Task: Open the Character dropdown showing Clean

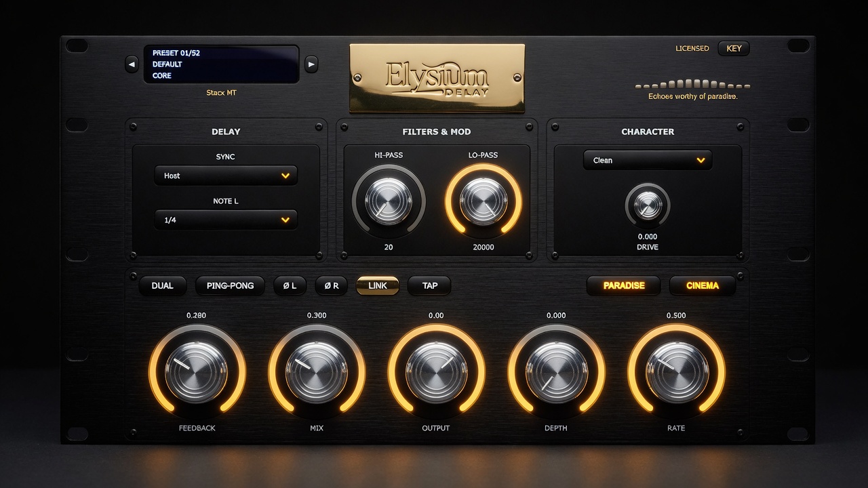Action: 648,160
